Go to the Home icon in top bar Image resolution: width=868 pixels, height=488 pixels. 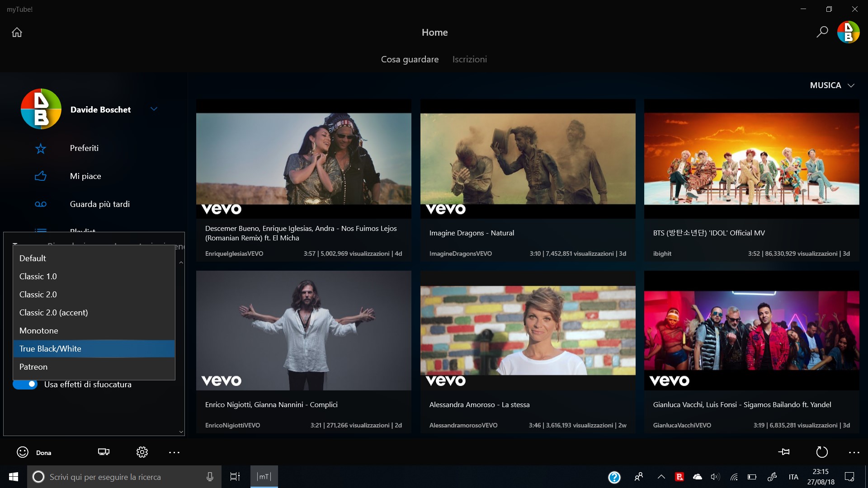coord(17,32)
